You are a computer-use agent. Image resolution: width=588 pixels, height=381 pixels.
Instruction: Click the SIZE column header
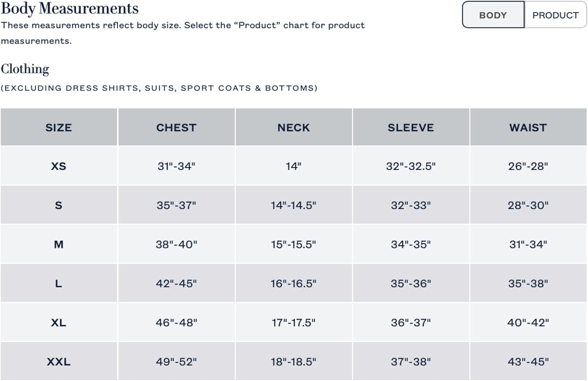(59, 127)
